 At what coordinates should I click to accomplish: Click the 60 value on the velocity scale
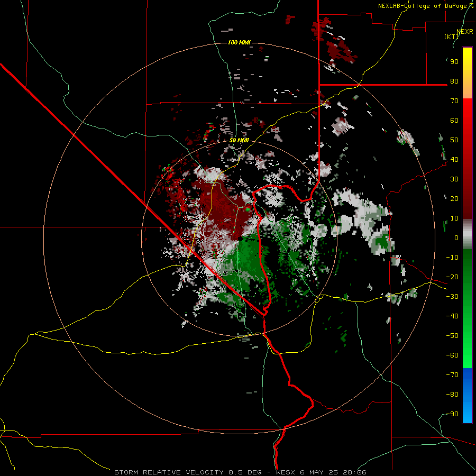(454, 120)
